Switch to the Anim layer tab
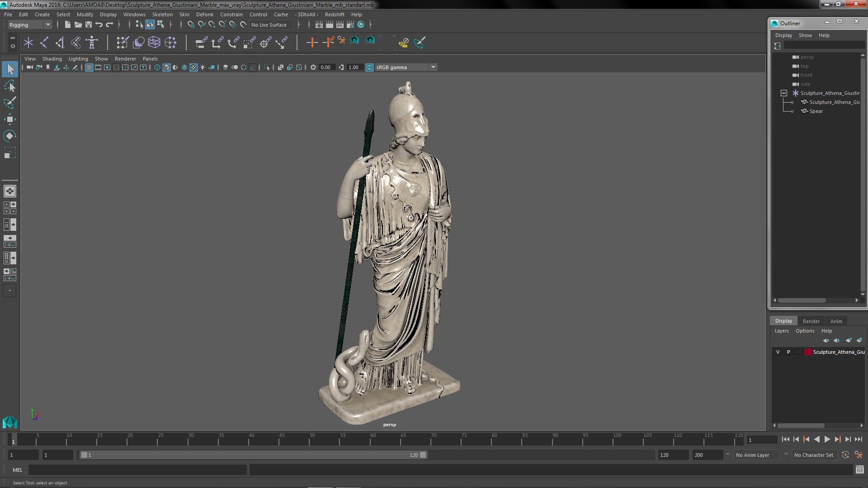 pos(836,321)
